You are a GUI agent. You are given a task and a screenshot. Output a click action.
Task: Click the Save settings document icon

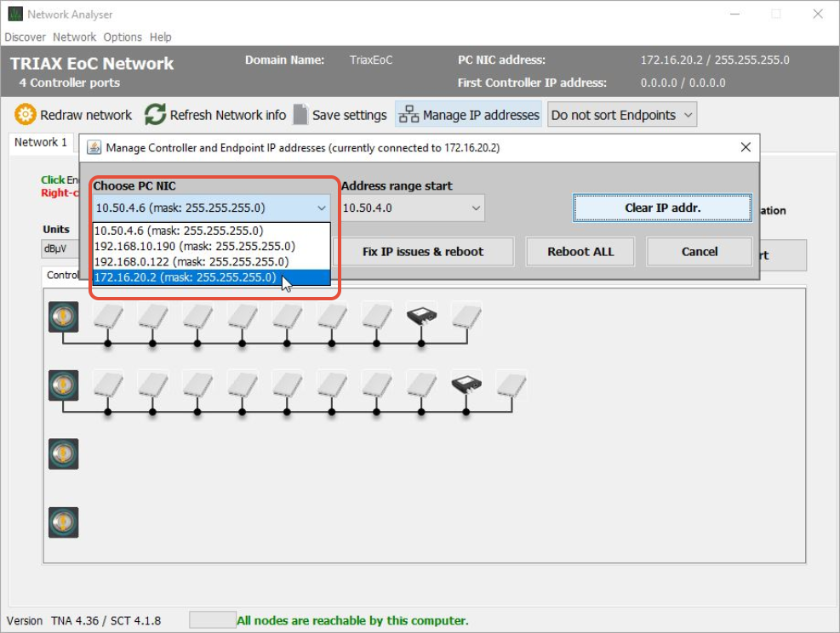[x=300, y=115]
